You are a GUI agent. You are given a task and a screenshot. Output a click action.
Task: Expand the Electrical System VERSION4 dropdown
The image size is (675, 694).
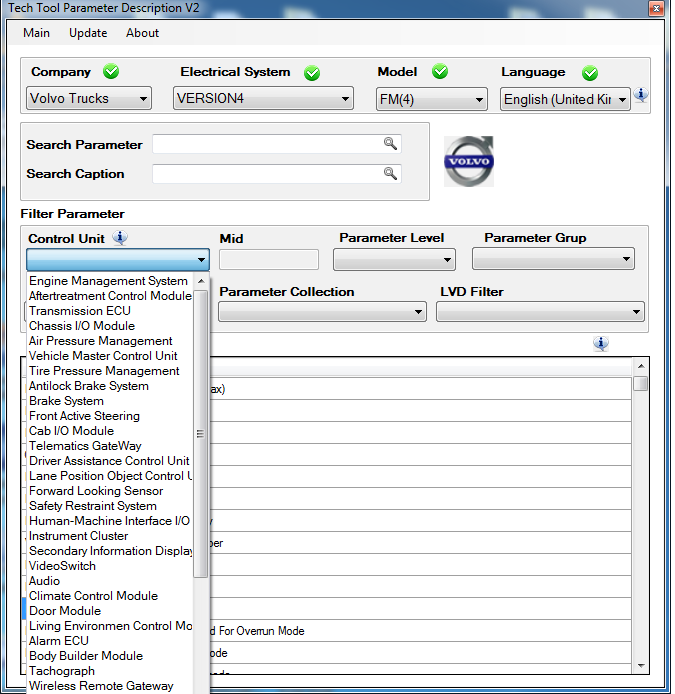(x=264, y=99)
